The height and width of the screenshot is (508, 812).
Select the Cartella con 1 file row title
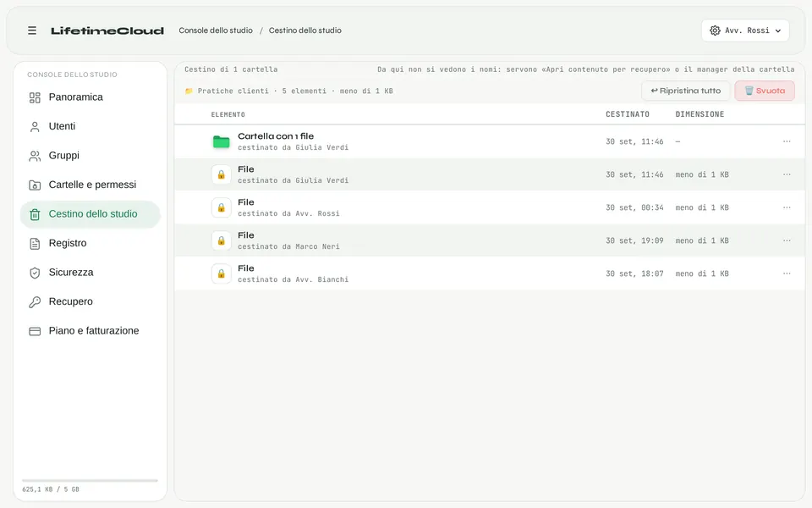[x=276, y=136]
